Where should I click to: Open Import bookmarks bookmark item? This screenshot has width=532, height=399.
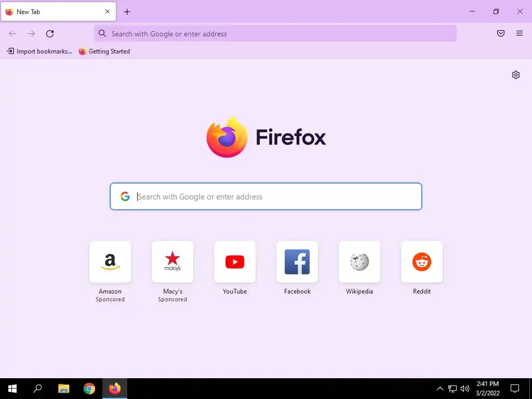click(39, 51)
